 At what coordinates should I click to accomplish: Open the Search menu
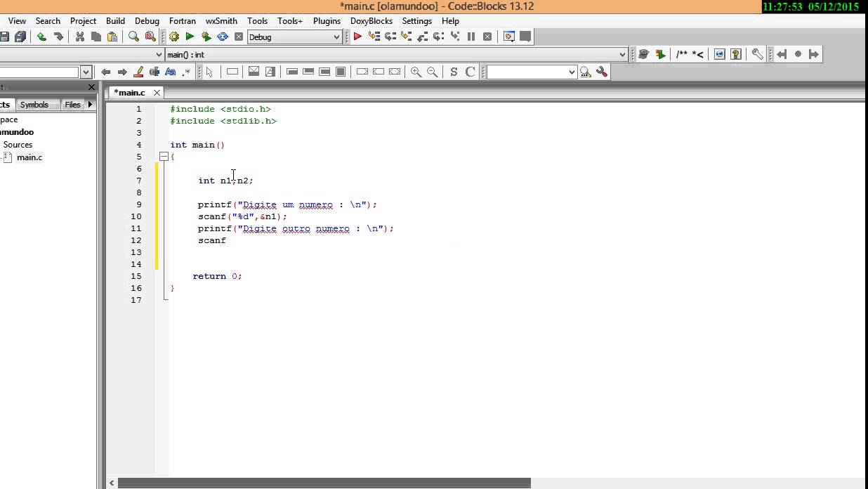pyautogui.click(x=48, y=21)
